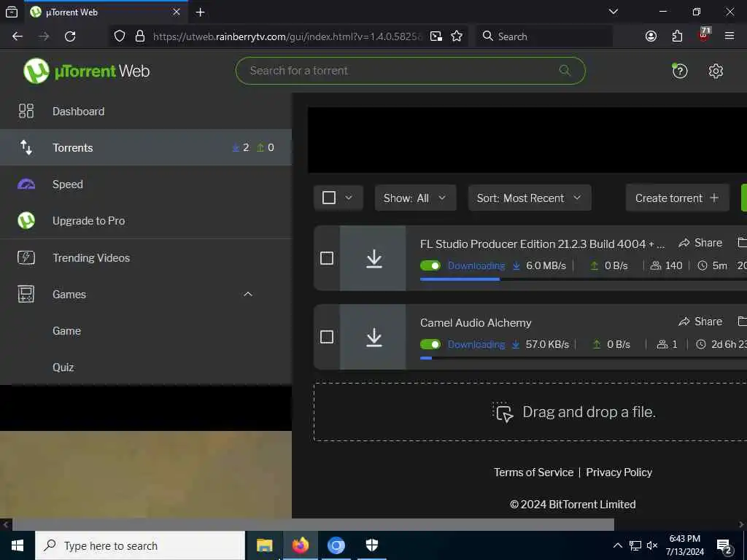
Task: Open Dashboard in the sidebar
Action: tap(146, 111)
